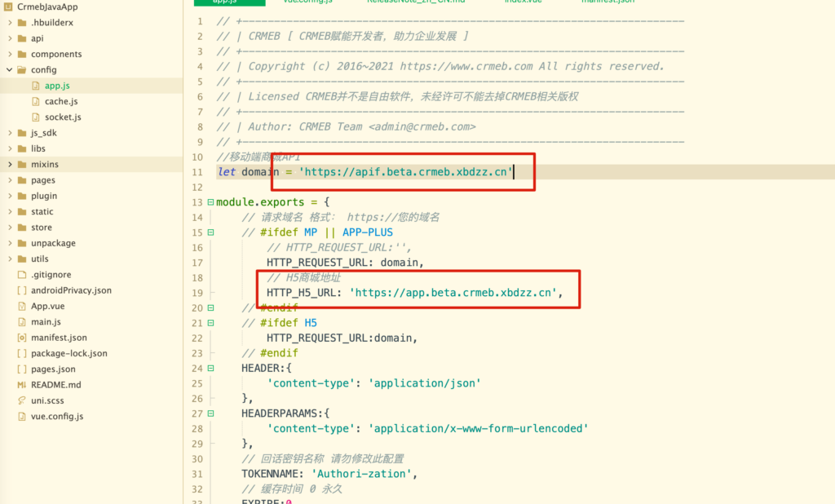Fold the HEADERPARAMS block at line 27
The height and width of the screenshot is (504, 835).
click(x=211, y=413)
